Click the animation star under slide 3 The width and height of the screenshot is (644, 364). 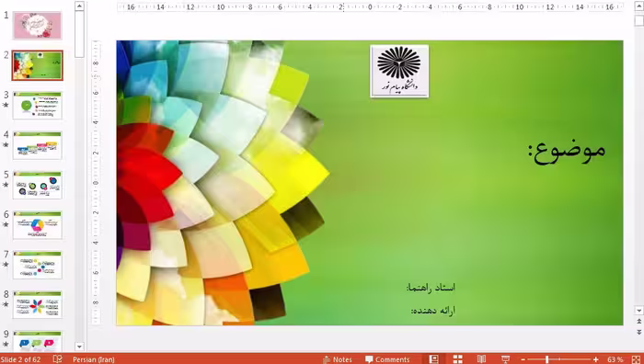[x=6, y=105]
